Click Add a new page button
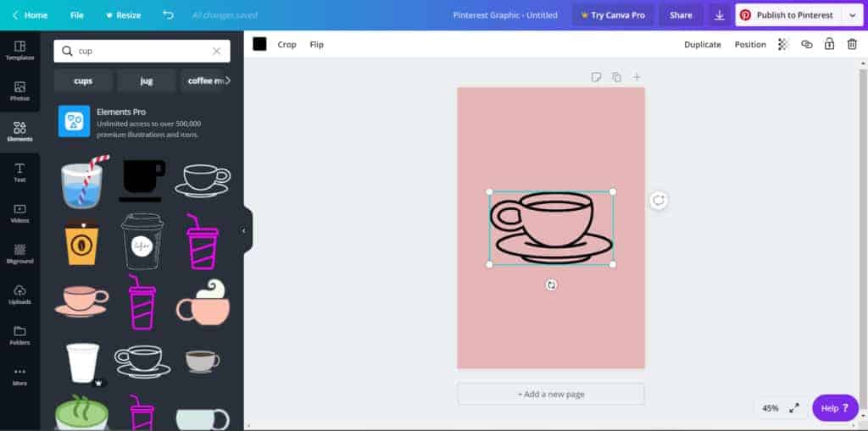This screenshot has height=431, width=868. tap(551, 394)
